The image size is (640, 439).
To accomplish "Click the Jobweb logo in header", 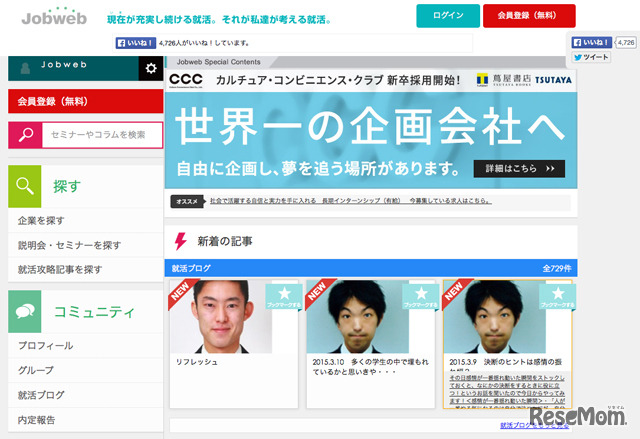I will click(x=54, y=16).
